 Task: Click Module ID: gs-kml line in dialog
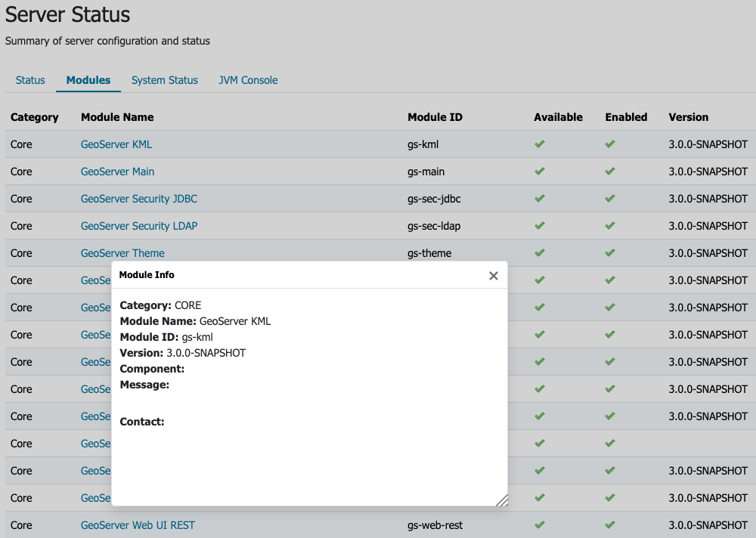tap(166, 337)
